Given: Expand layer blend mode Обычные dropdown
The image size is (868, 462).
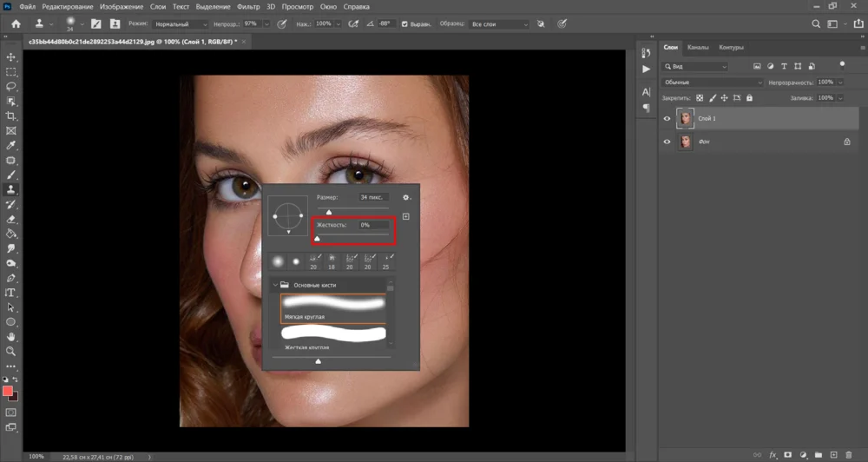Looking at the screenshot, I should point(712,82).
